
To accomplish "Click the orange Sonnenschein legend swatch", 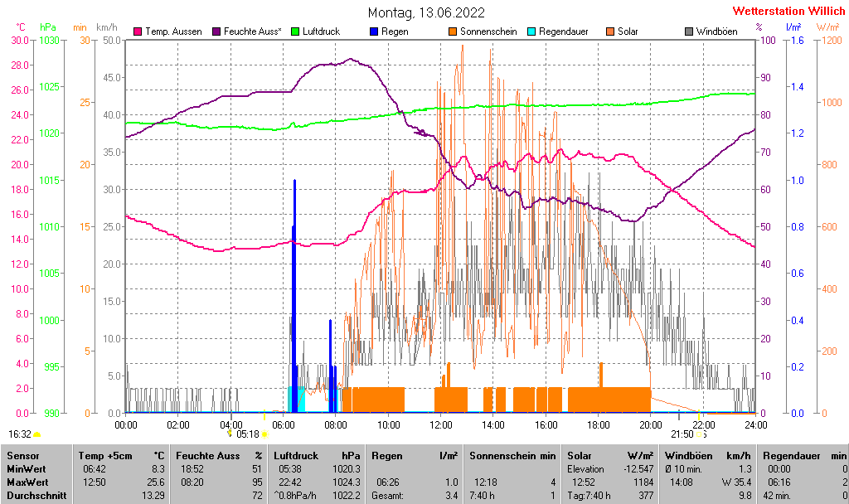I will (x=453, y=31).
